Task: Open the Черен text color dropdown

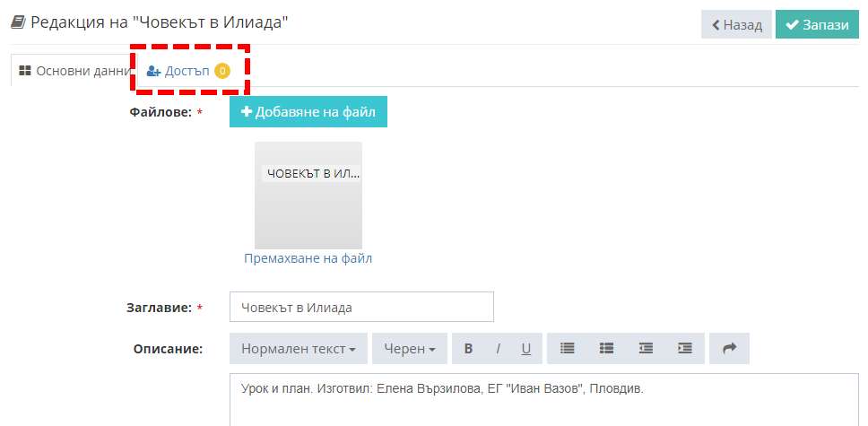Action: 410,349
